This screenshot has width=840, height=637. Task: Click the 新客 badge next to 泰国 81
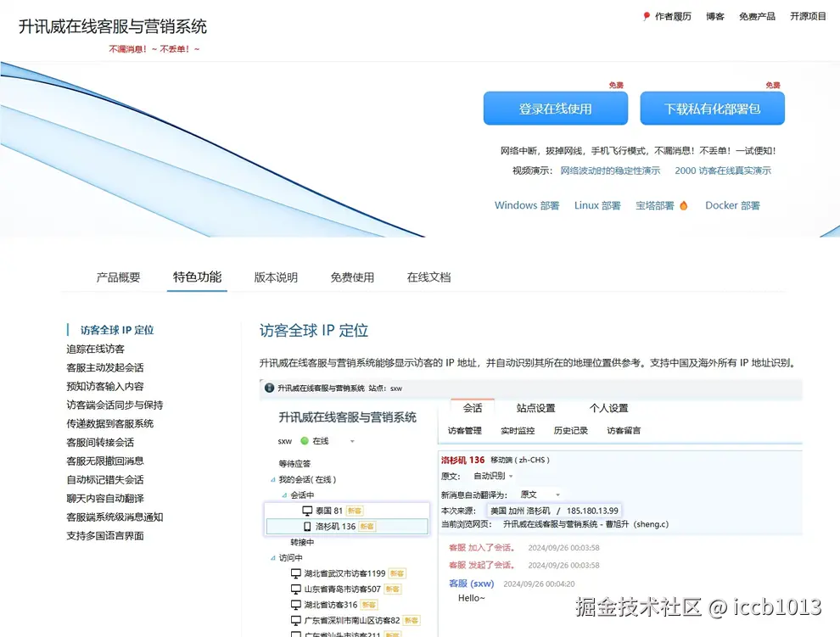(355, 511)
